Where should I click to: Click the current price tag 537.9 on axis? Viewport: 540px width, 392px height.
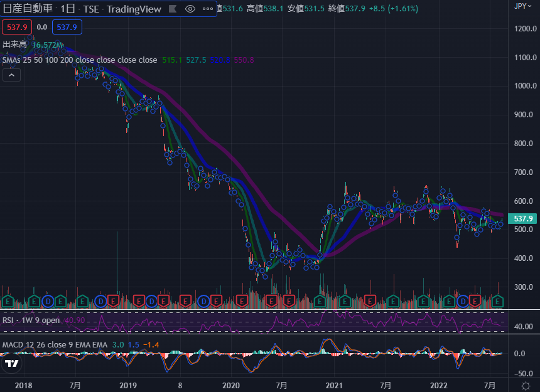pyautogui.click(x=523, y=218)
